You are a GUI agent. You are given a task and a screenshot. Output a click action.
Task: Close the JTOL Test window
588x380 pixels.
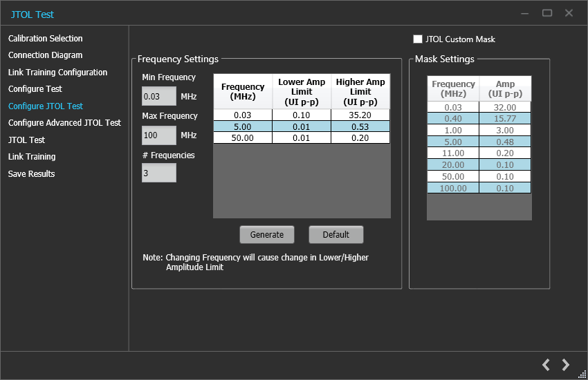569,13
